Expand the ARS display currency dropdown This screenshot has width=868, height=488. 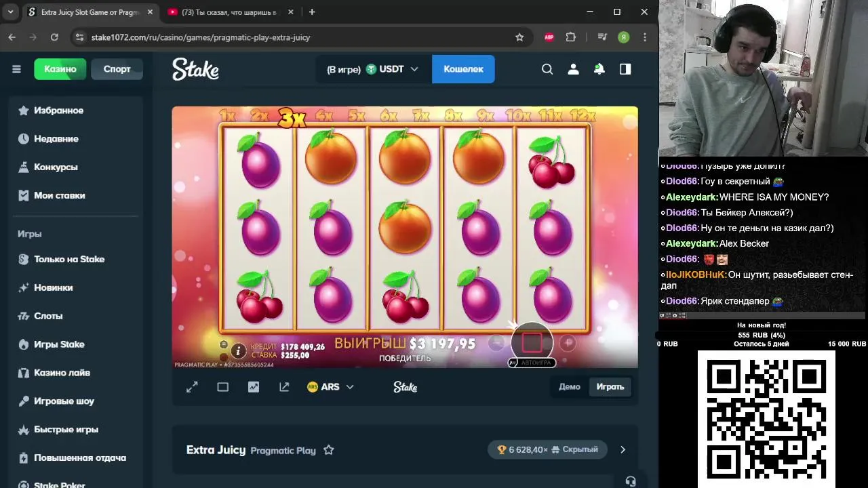point(330,387)
